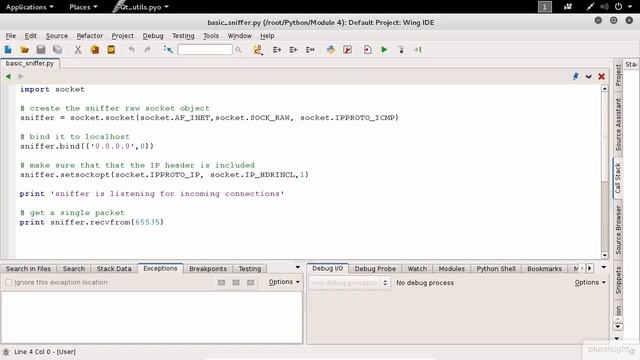Open the Source Browser side tab
640x360 pixels.
point(618,230)
